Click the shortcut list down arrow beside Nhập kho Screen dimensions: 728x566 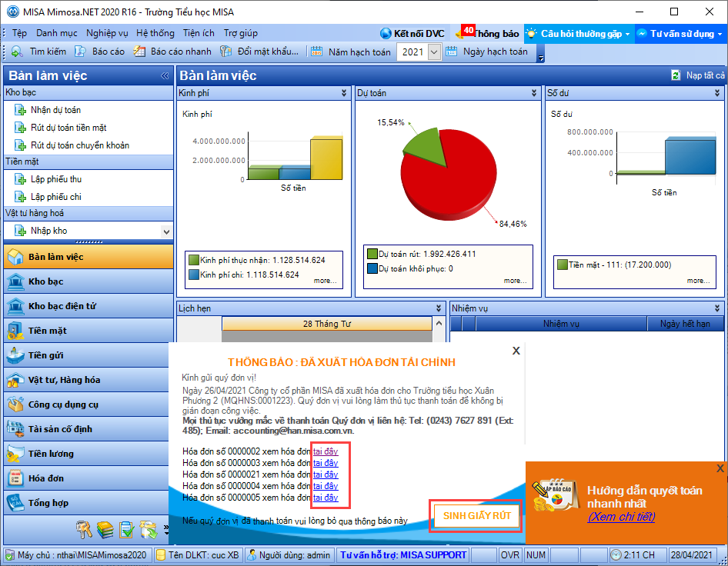point(166,231)
